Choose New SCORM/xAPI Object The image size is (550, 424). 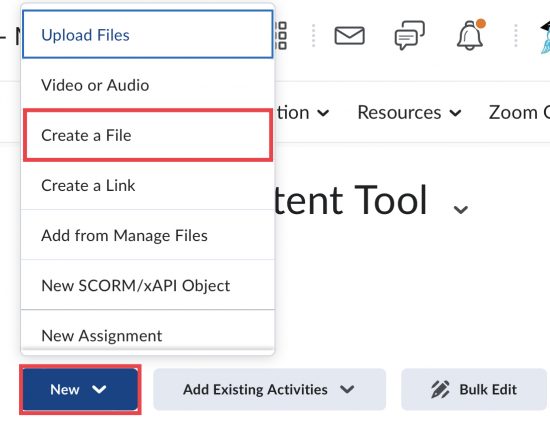pos(148,285)
